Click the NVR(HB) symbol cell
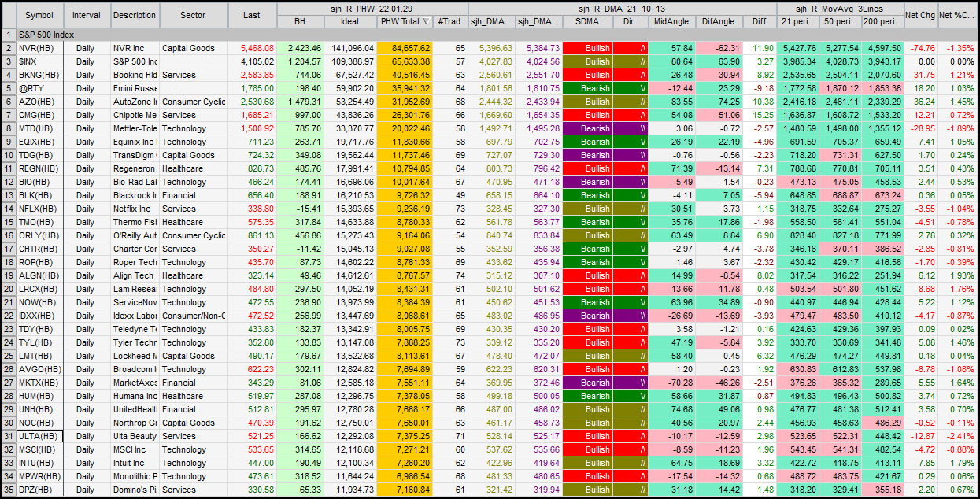 [x=39, y=48]
